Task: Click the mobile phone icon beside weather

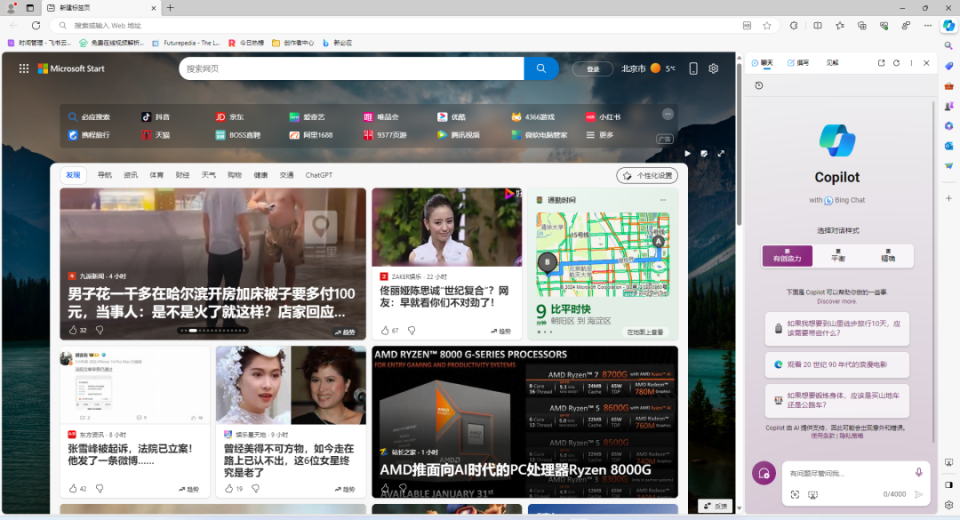Action: (693, 69)
